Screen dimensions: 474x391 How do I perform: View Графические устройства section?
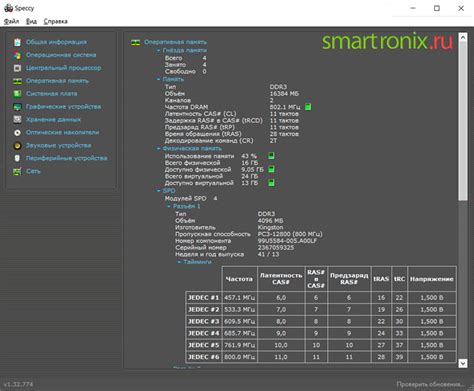click(x=63, y=107)
